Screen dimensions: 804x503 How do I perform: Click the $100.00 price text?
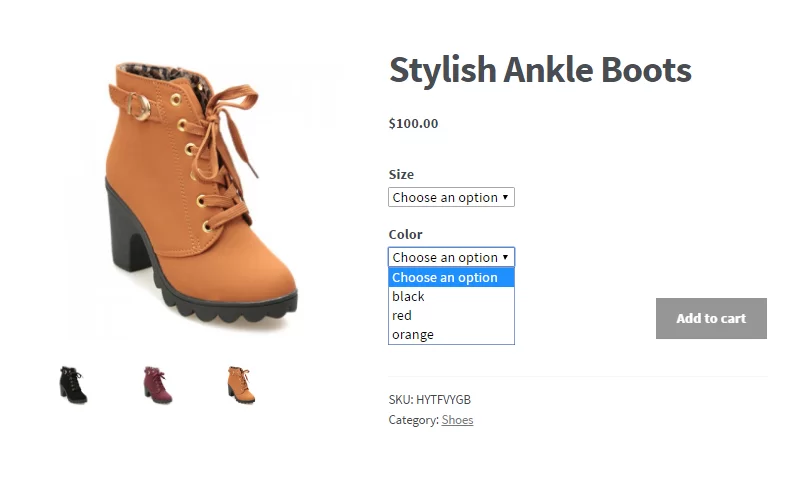pyautogui.click(x=413, y=124)
